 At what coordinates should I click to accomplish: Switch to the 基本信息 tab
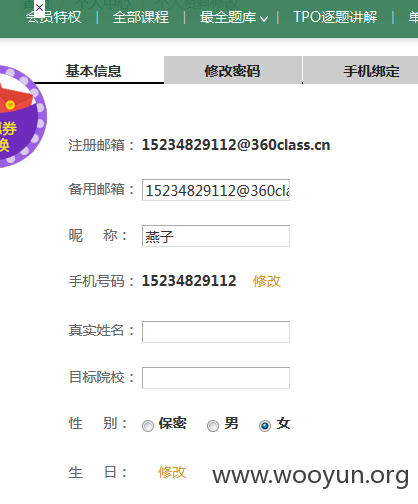[x=93, y=70]
